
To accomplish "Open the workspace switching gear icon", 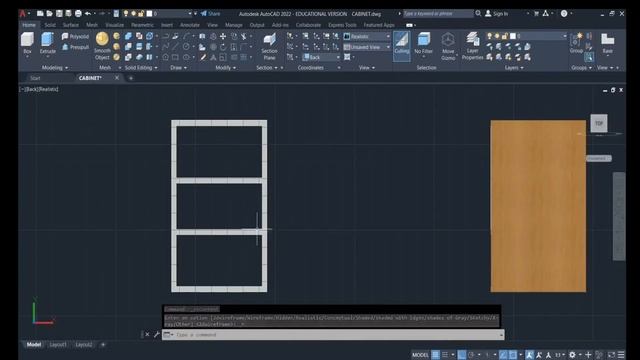I will click(x=572, y=355).
